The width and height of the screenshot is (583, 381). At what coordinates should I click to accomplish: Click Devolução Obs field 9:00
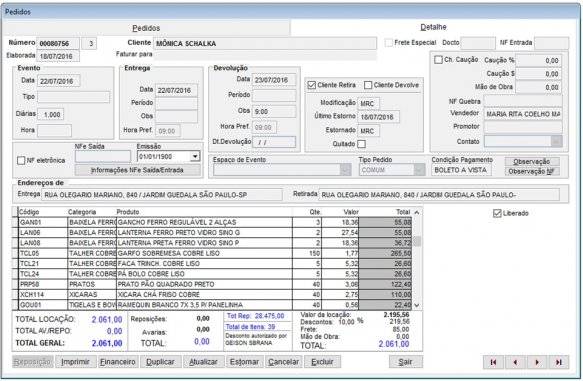pyautogui.click(x=274, y=112)
